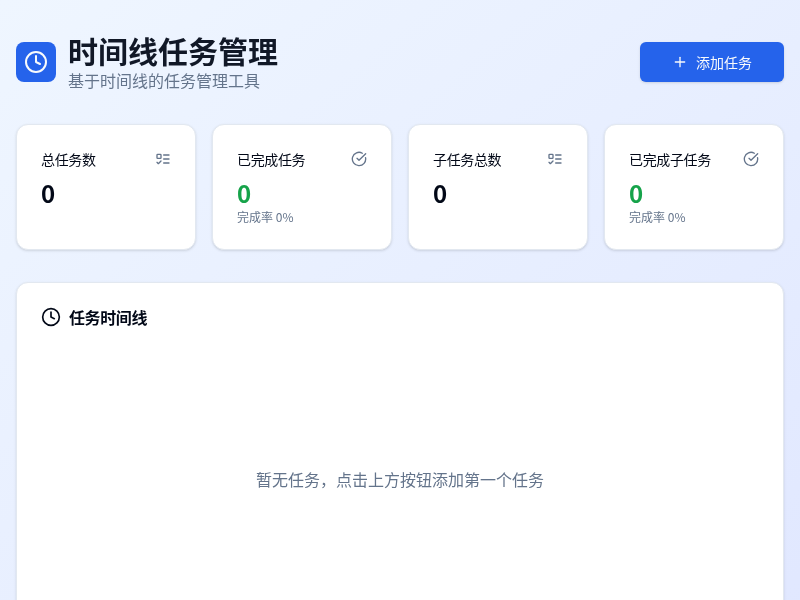Image resolution: width=800 pixels, height=600 pixels.
Task: Click the blue clock logo icon
Action: pos(36,62)
